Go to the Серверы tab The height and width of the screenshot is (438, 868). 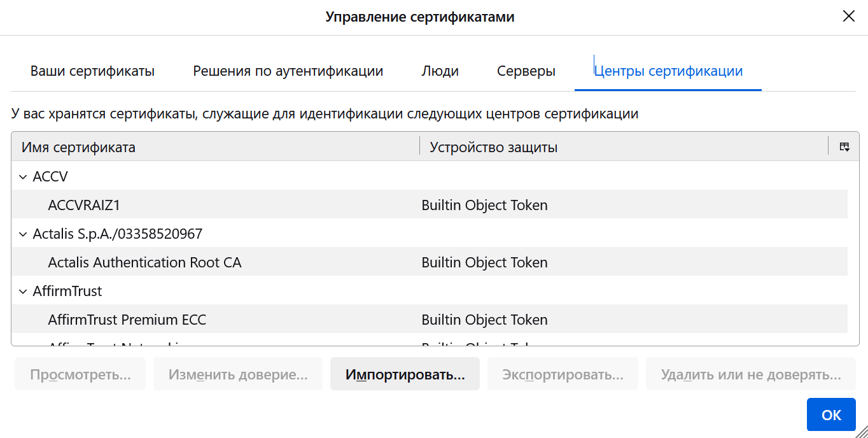click(x=526, y=71)
